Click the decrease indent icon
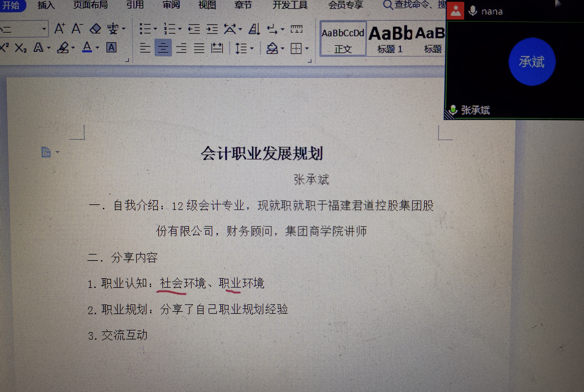Screen dimensions: 584x392 click(x=194, y=29)
